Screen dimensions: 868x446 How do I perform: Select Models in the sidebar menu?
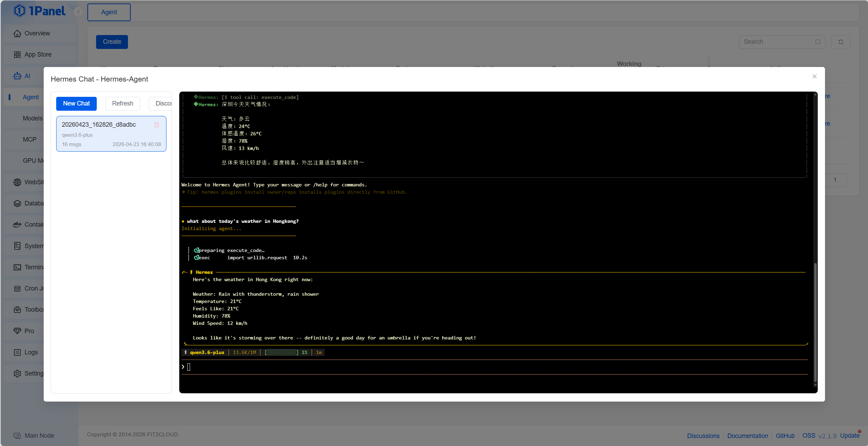point(33,118)
